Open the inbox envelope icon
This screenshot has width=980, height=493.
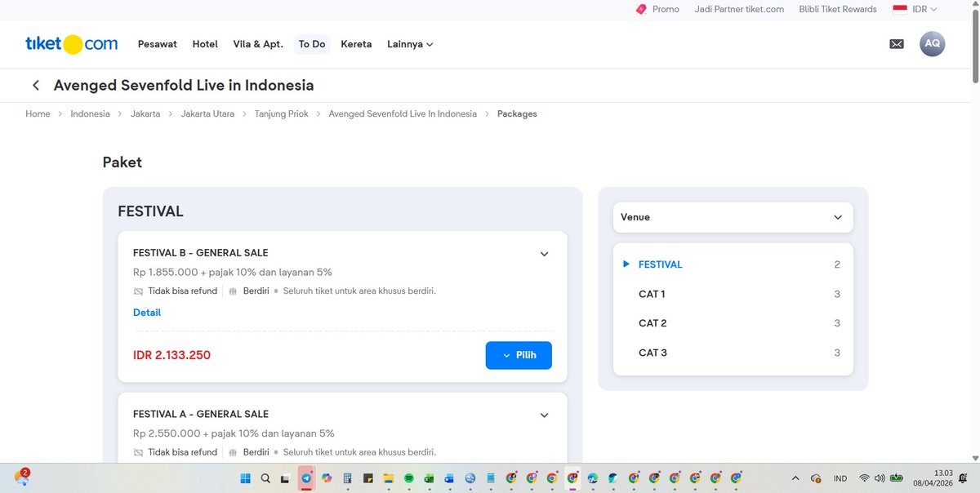tap(897, 44)
